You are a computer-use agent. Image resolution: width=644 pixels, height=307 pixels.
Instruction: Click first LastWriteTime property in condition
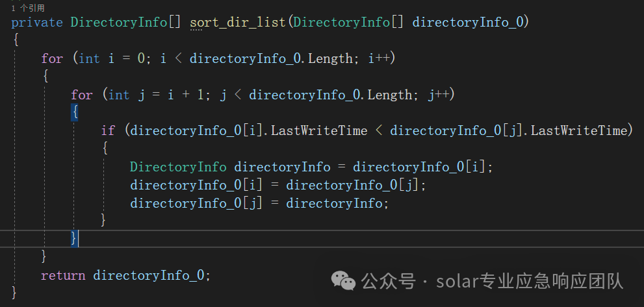pyautogui.click(x=319, y=131)
